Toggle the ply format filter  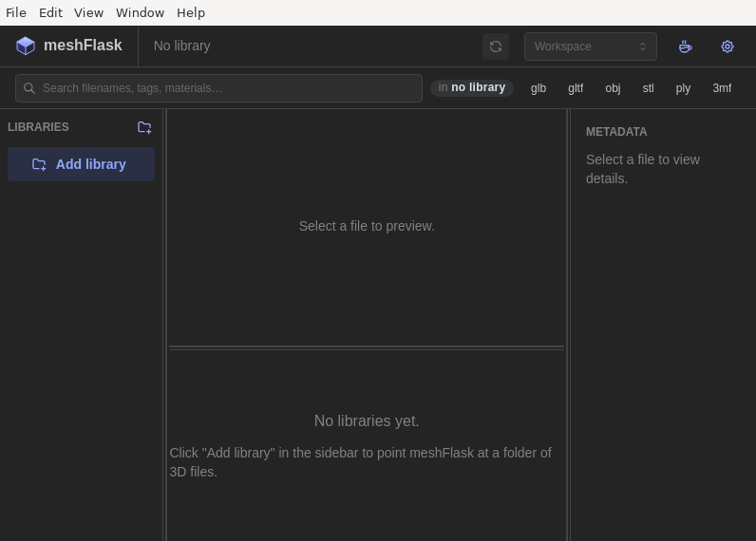[683, 88]
